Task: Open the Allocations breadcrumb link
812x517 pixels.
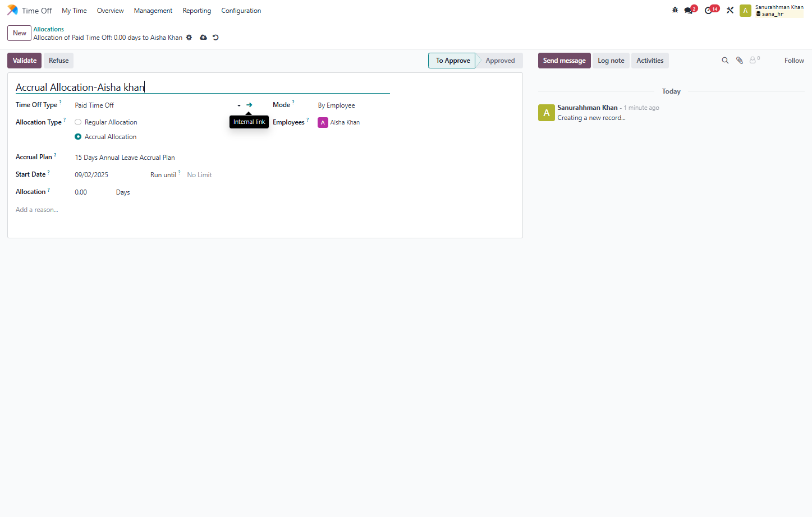Action: [x=49, y=29]
